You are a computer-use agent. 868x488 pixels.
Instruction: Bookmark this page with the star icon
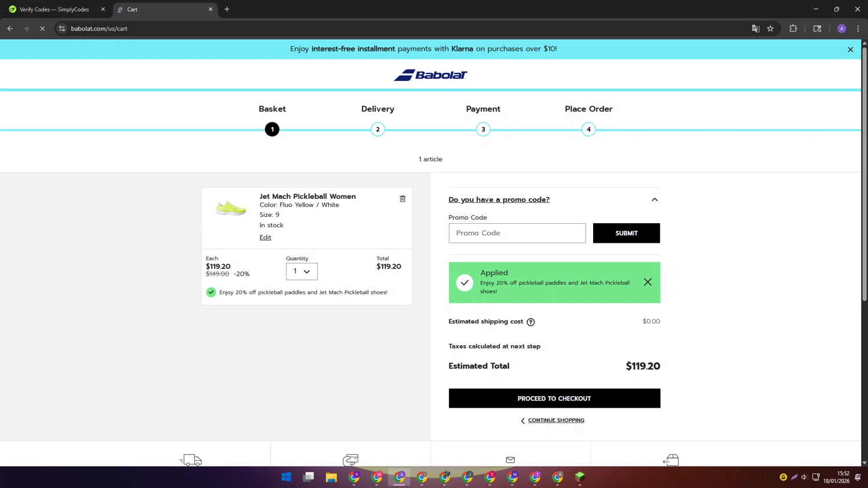click(770, 28)
